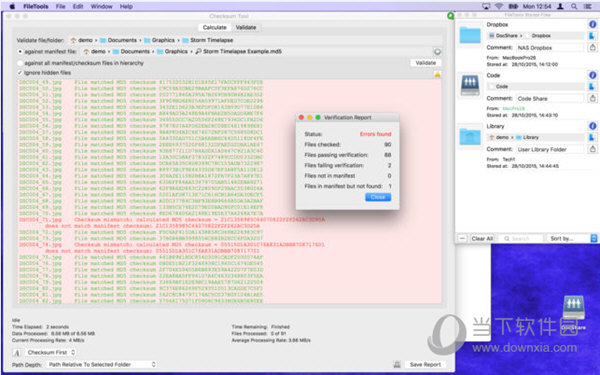Viewport: 600px width, 375px height.
Task: Click the 'Storm Timelapse Example.md5' manifest path item
Action: (238, 51)
